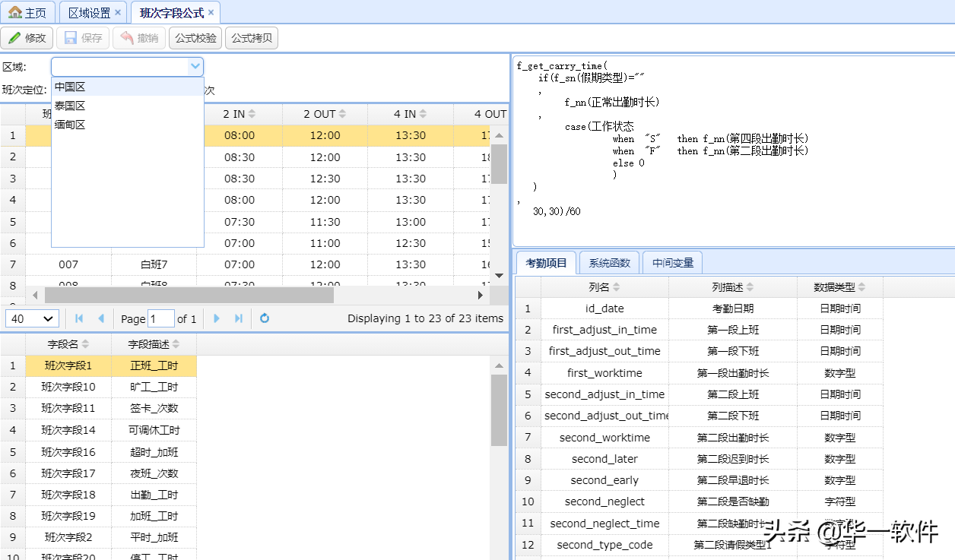
Task: Click the 公式校验 button
Action: (195, 38)
